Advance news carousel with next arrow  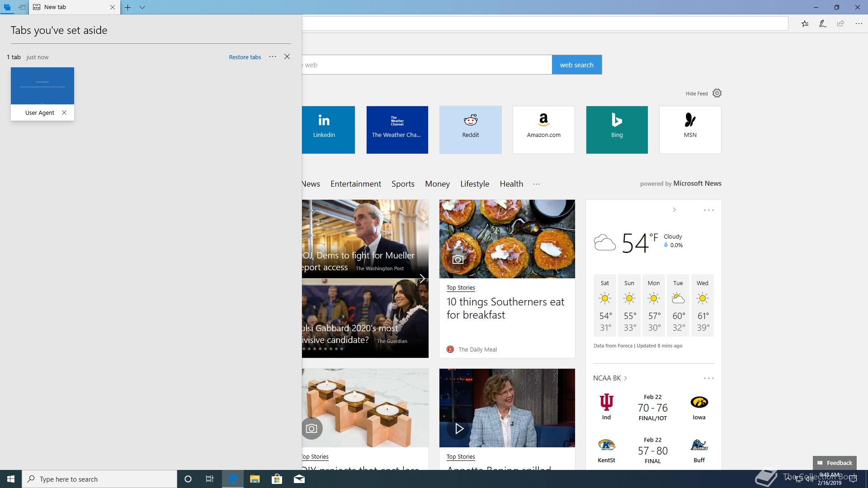point(422,278)
